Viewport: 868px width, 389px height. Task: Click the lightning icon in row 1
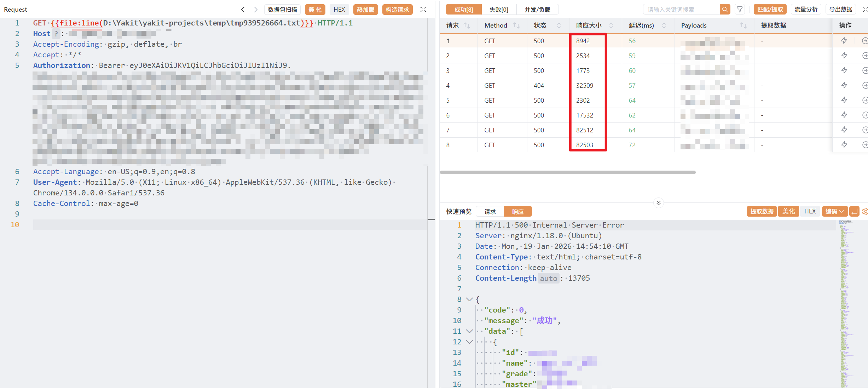click(844, 41)
